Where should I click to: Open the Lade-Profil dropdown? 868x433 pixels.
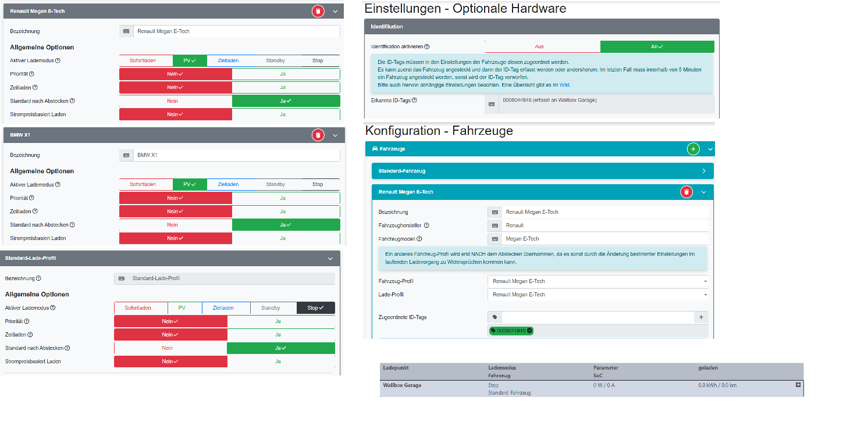pyautogui.click(x=599, y=295)
